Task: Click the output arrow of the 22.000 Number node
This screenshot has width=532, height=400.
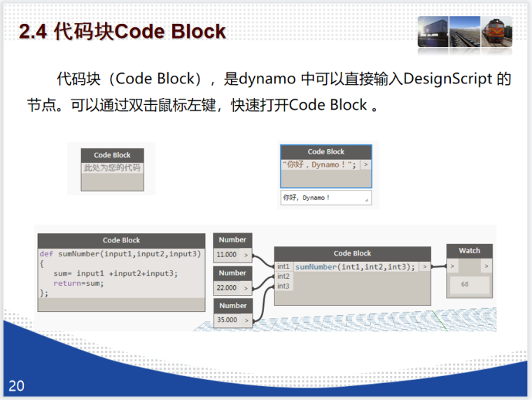Action: [x=245, y=289]
